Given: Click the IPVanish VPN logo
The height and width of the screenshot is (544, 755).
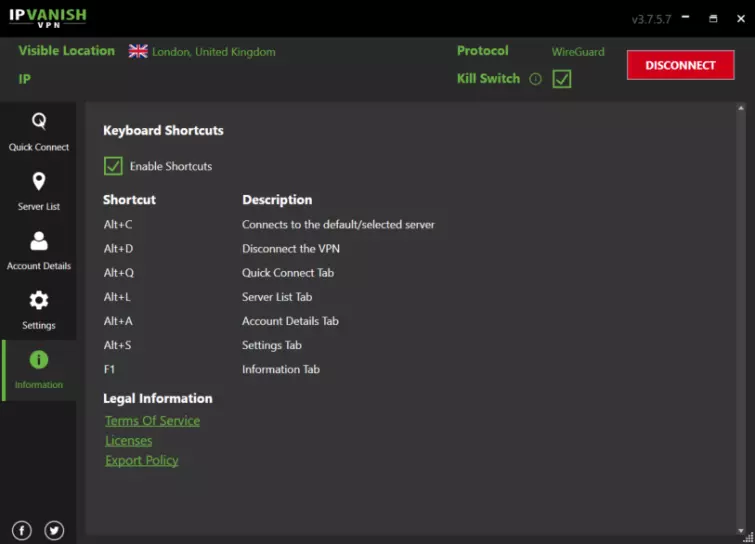Looking at the screenshot, I should coord(48,18).
